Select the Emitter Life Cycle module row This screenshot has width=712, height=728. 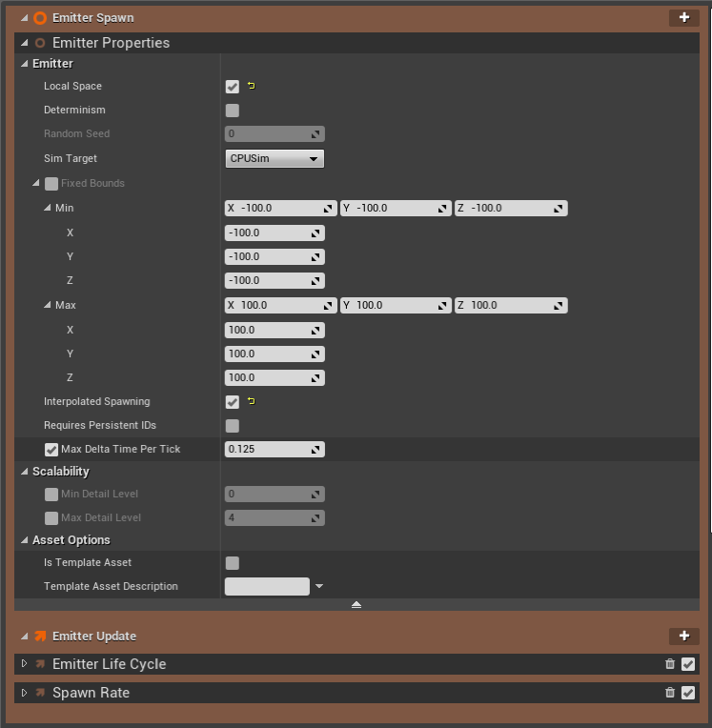click(356, 664)
